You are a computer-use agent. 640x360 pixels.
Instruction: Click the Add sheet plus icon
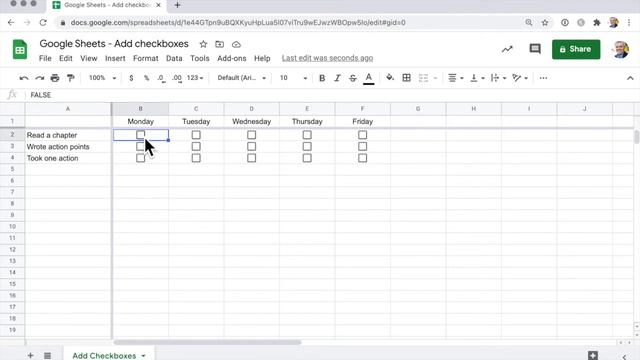click(x=30, y=356)
